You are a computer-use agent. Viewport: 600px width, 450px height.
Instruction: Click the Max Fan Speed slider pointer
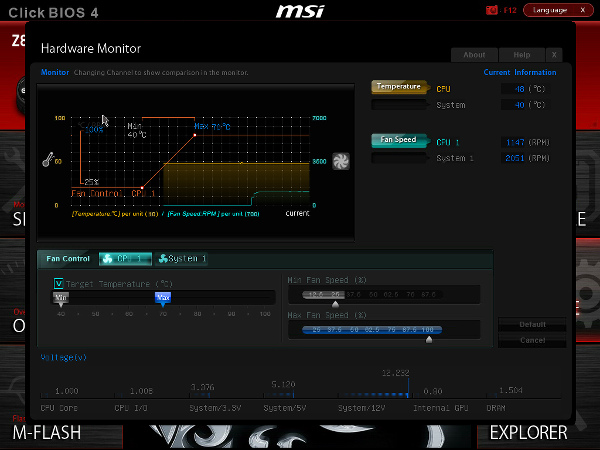point(429,339)
